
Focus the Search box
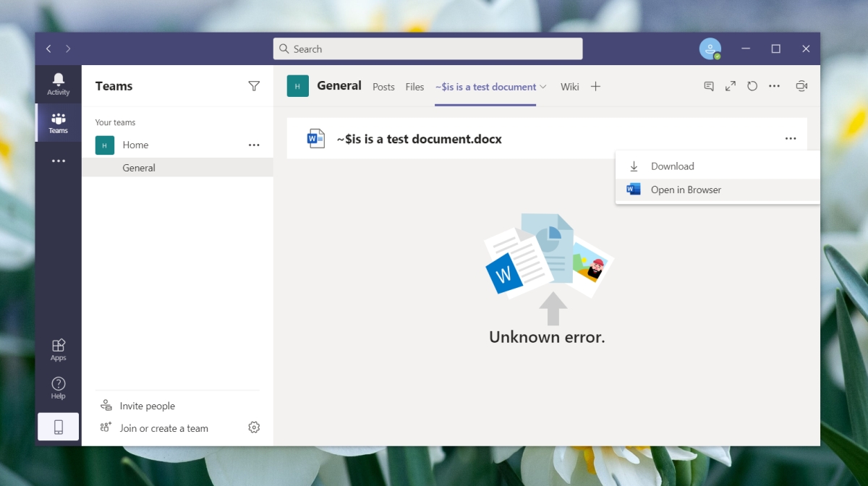pyautogui.click(x=427, y=48)
